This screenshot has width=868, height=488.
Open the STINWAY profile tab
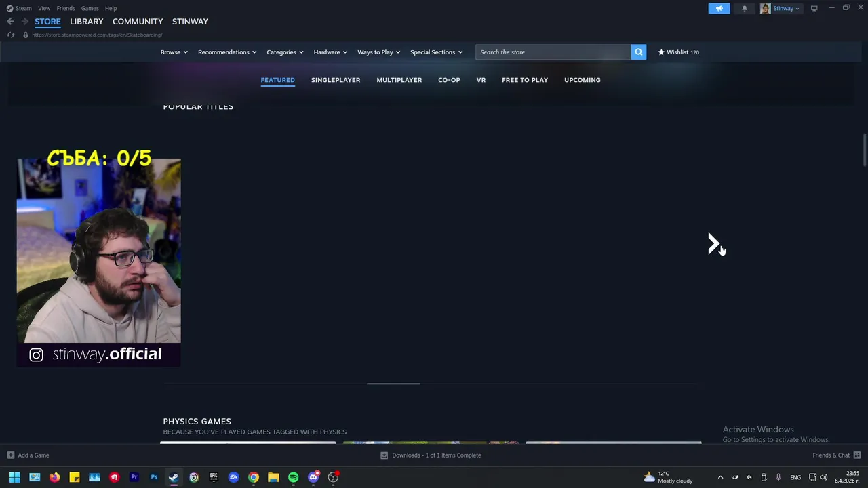(x=190, y=22)
